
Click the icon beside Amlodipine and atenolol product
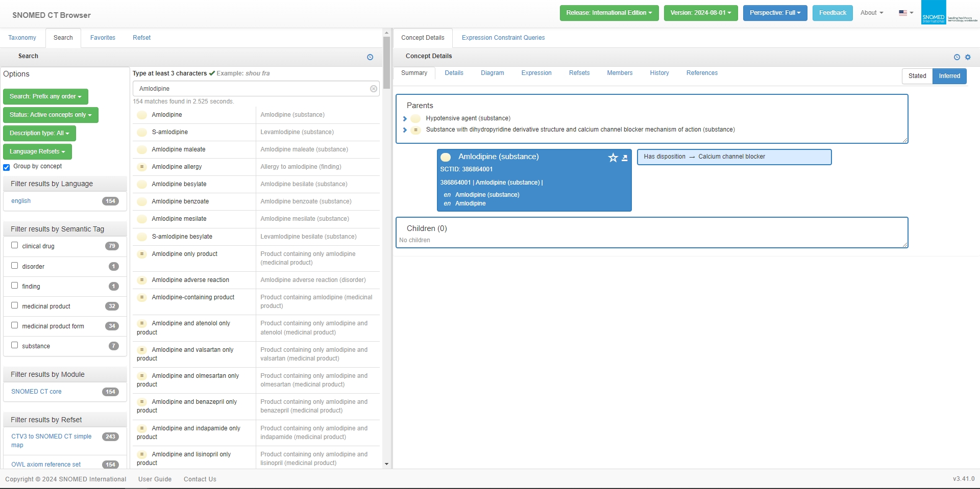coord(142,323)
